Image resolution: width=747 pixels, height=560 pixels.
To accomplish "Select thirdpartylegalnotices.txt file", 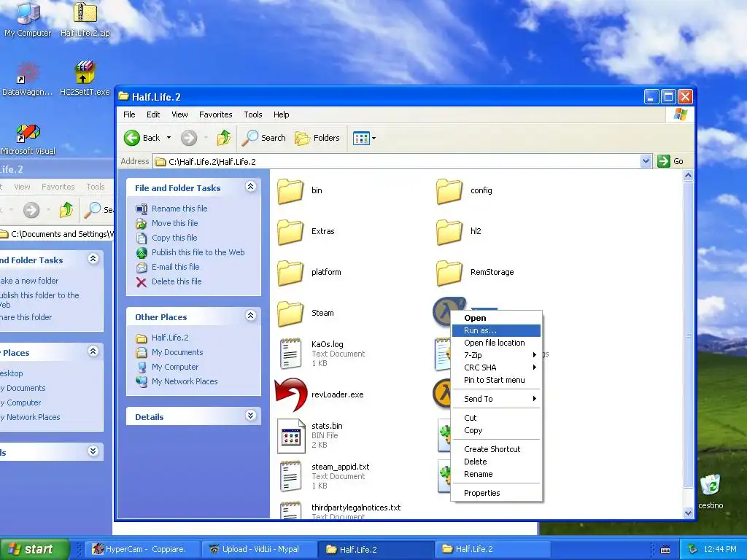I will pyautogui.click(x=340, y=511).
